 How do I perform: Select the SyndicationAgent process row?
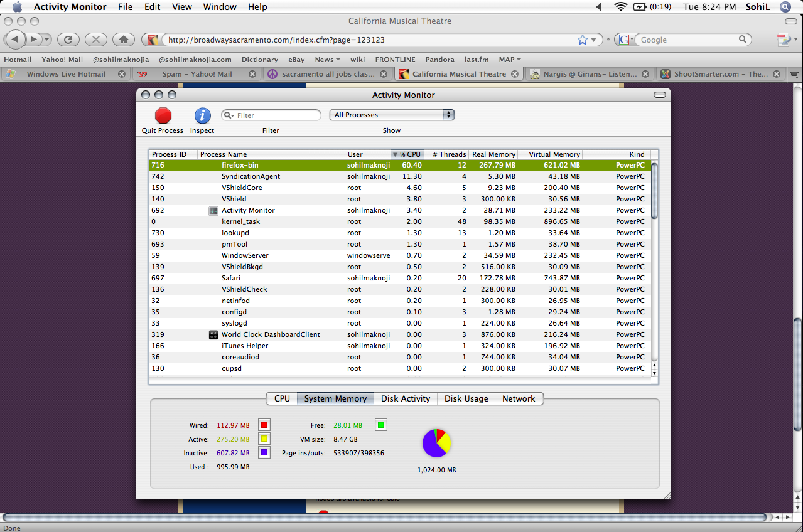[400, 176]
